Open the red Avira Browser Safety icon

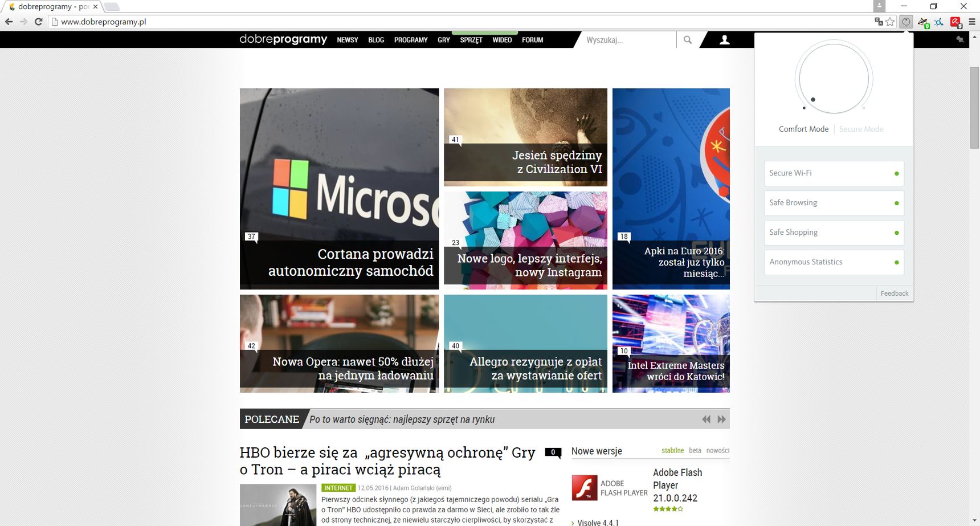955,22
